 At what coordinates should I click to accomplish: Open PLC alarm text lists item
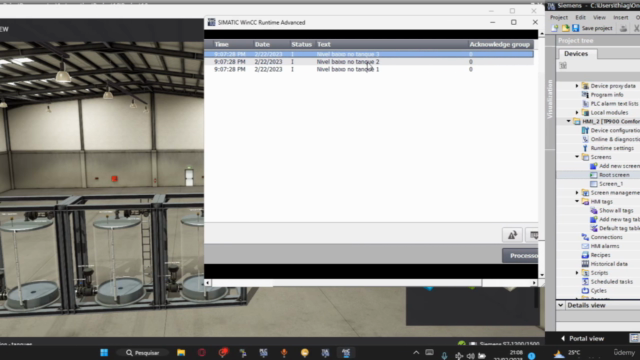click(x=614, y=104)
